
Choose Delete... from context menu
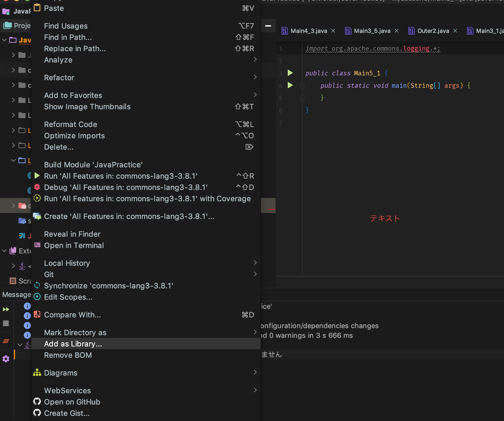click(x=146, y=147)
